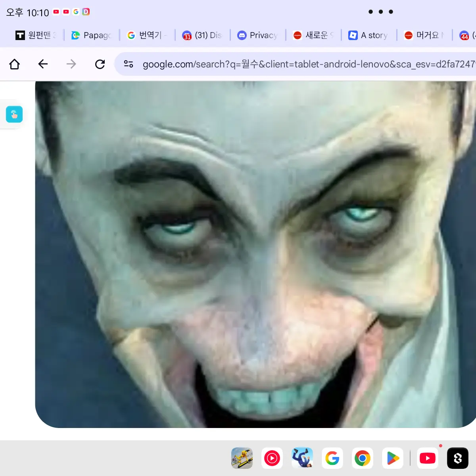The height and width of the screenshot is (476, 476).
Task: Click the forward navigation arrow
Action: [71, 64]
